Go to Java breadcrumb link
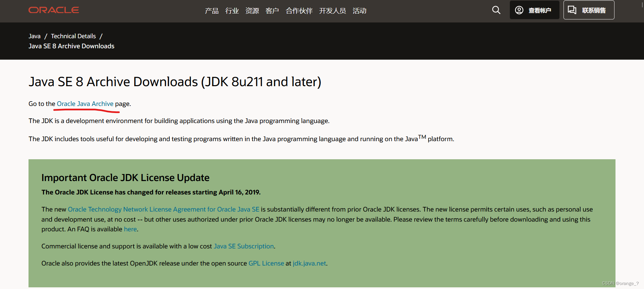The width and height of the screenshot is (644, 289). tap(35, 36)
